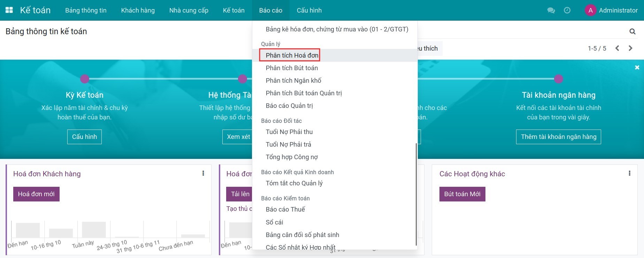Go to previous page arrow
The width and height of the screenshot is (644, 258).
click(x=617, y=48)
